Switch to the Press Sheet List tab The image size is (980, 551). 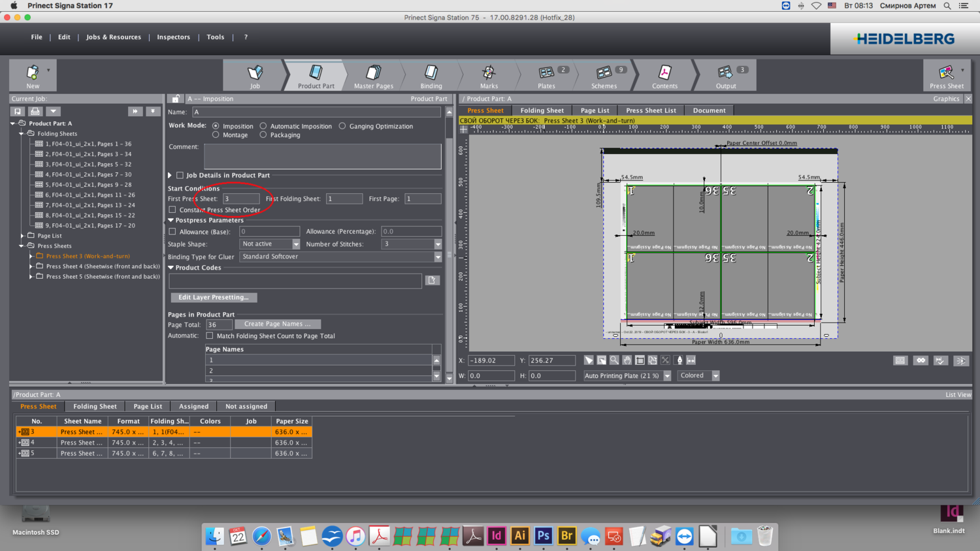coord(651,110)
